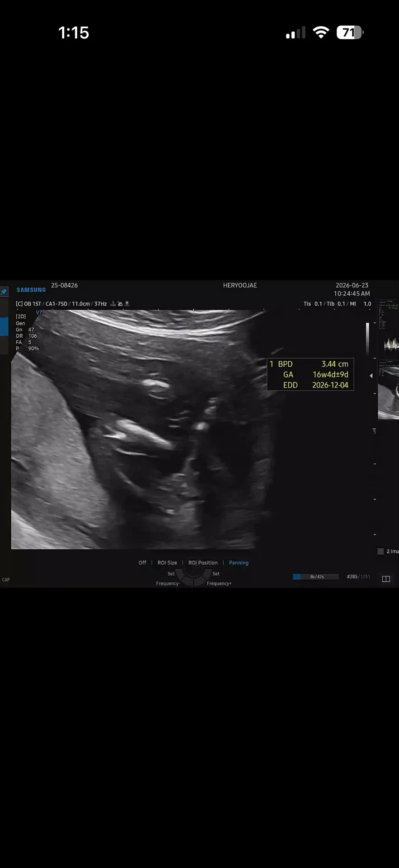Click the blue V7 probe orientation marker
Viewport: 399px width, 868px height.
(x=39, y=312)
